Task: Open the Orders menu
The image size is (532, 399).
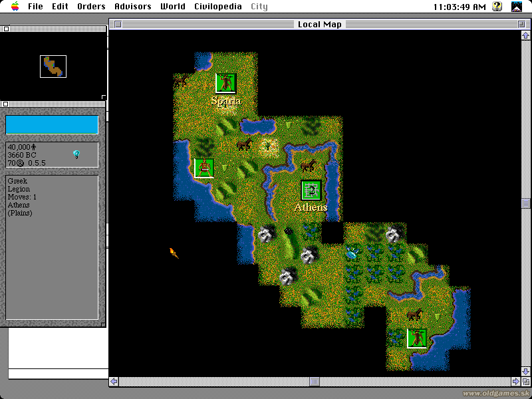Action: (91, 7)
